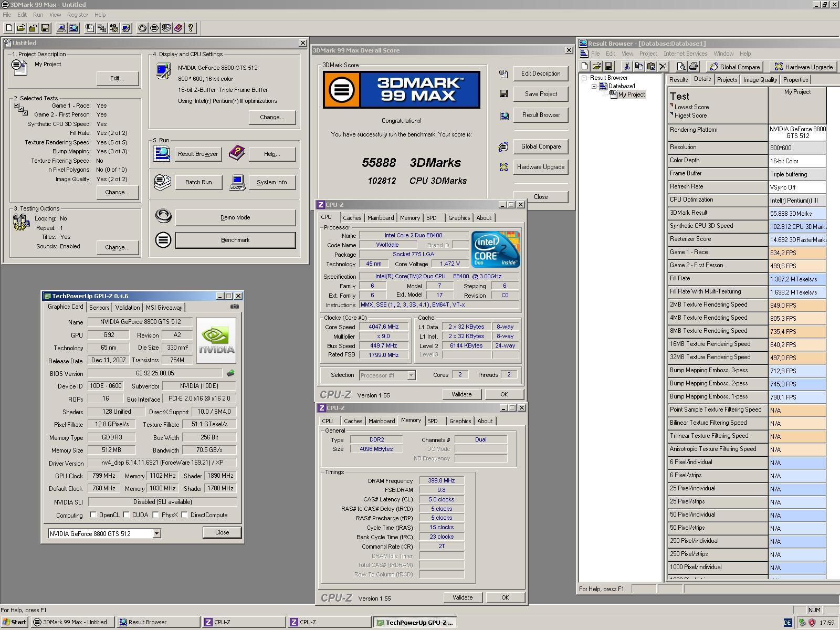Click Change button in Display and CPU Settings
This screenshot has height=630, width=840.
[272, 117]
